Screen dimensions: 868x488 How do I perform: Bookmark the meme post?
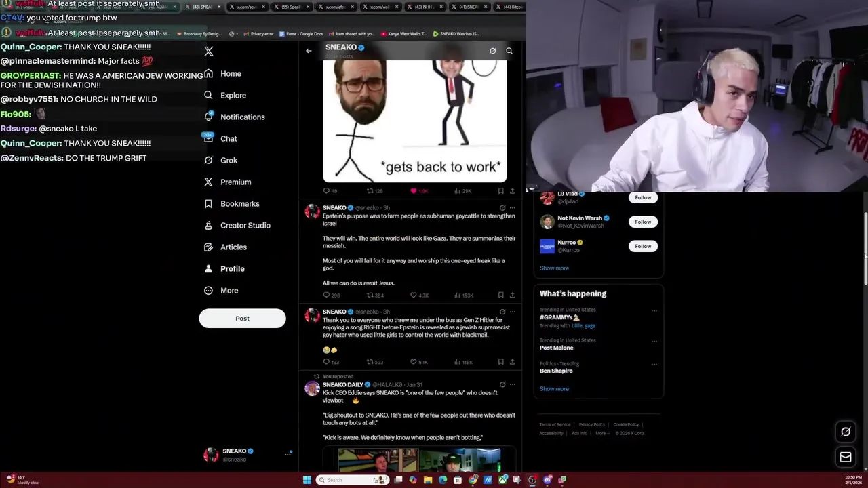tap(500, 191)
